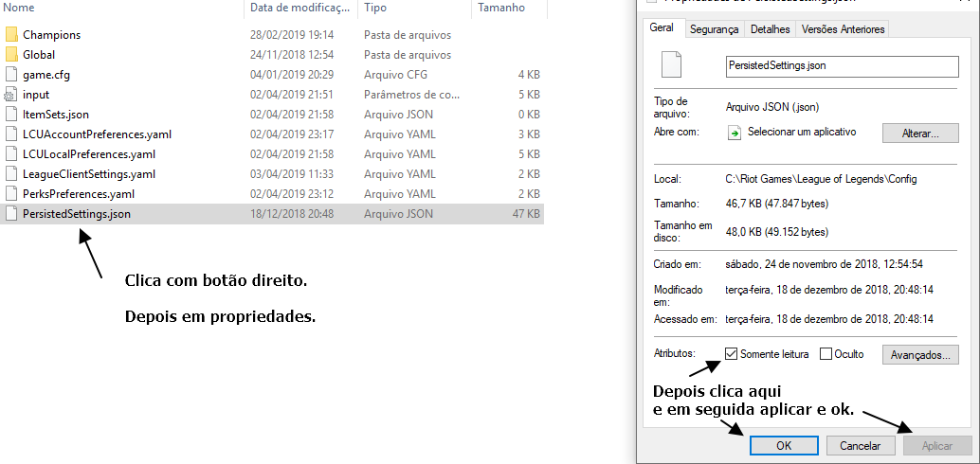Select the Global folder name
Viewport: 980px width, 464px height.
(39, 55)
